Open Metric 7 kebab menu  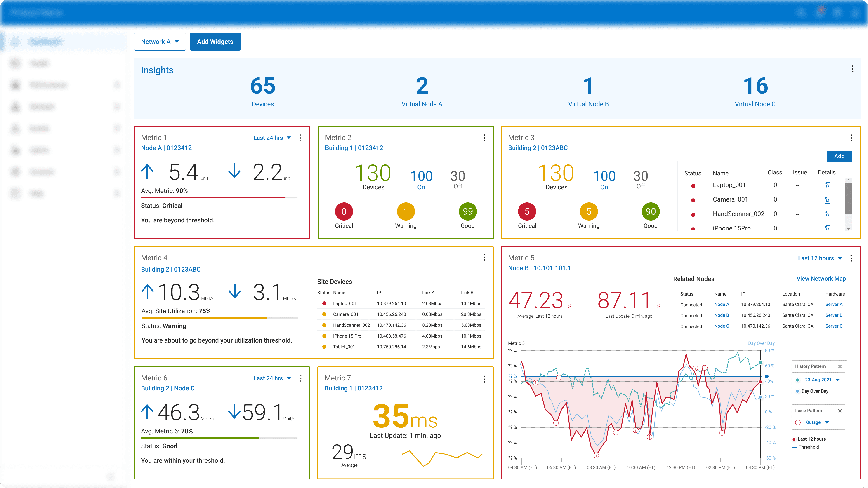click(484, 379)
